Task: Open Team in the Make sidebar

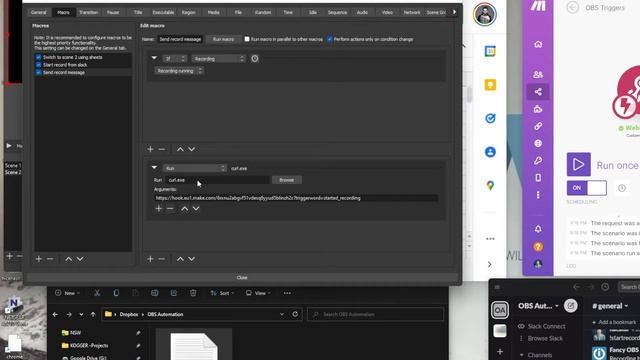Action: (538, 74)
